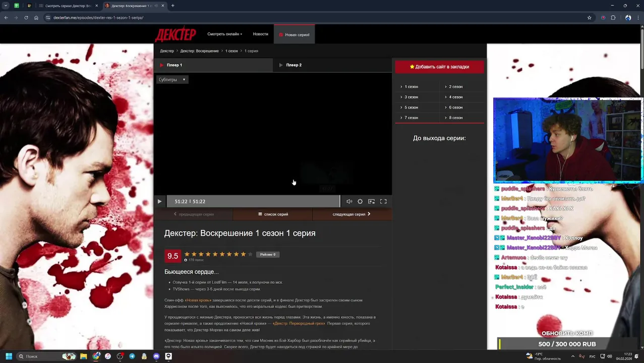This screenshot has height=363, width=644.
Task: Open «Новая кровь» link in description
Action: tap(198, 300)
